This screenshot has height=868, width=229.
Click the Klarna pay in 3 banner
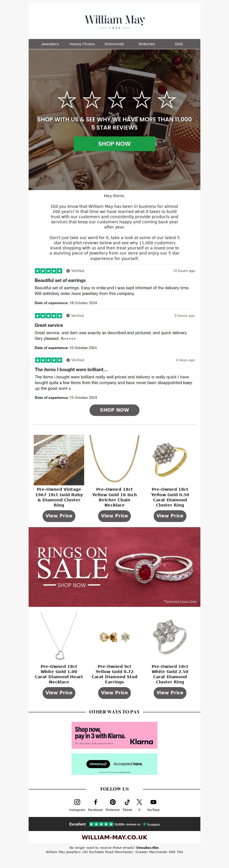click(114, 735)
